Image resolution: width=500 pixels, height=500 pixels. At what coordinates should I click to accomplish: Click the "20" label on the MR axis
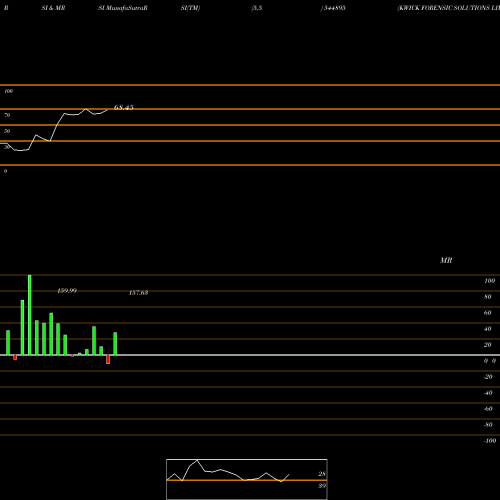487,345
